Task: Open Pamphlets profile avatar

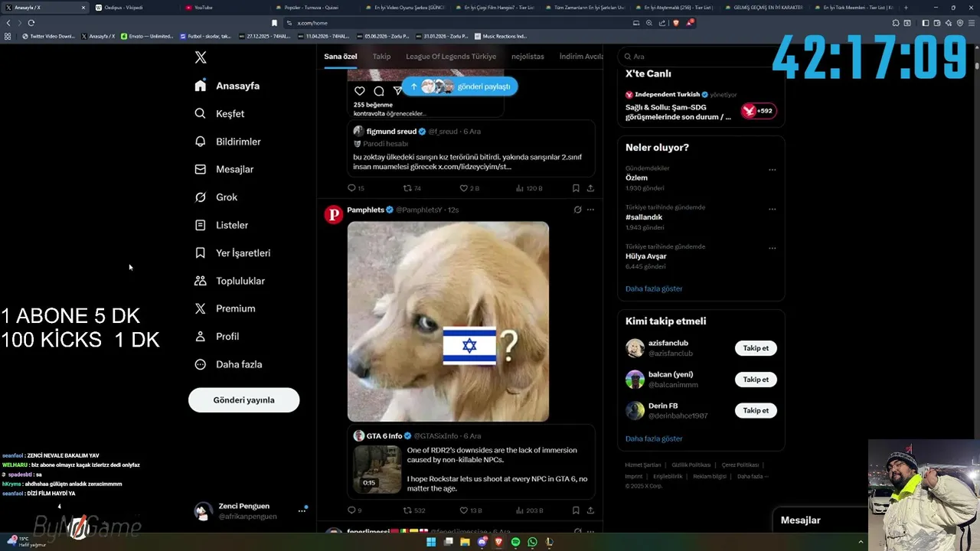Action: coord(334,214)
